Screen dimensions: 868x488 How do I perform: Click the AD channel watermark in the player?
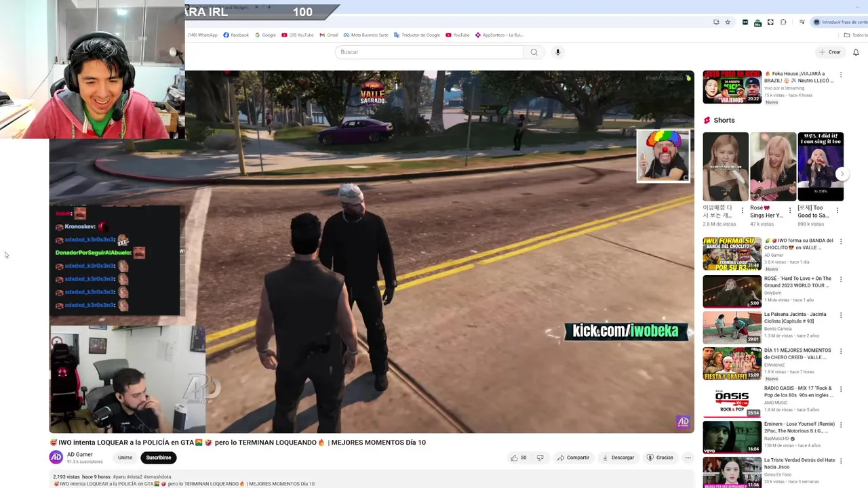[x=683, y=422]
